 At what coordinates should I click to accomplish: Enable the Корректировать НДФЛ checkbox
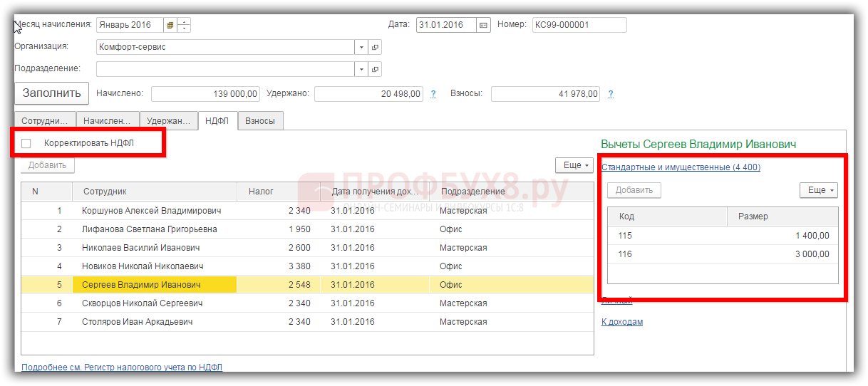point(26,143)
